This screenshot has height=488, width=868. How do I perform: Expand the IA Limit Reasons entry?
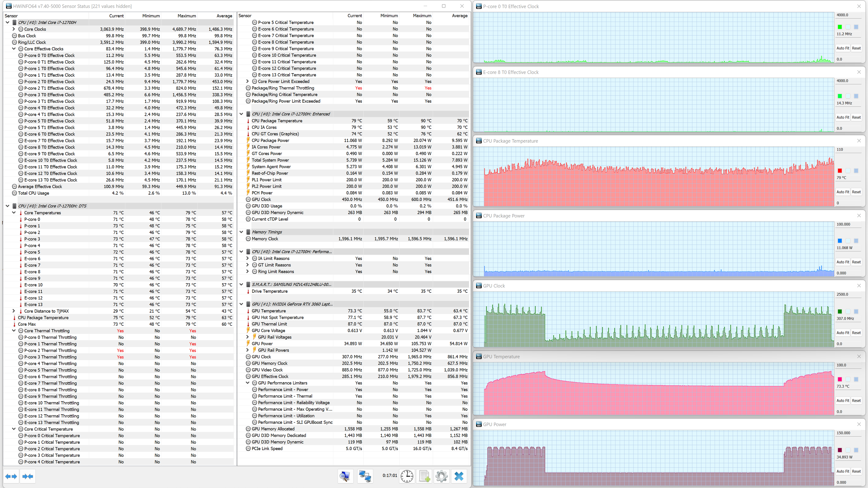pos(248,258)
